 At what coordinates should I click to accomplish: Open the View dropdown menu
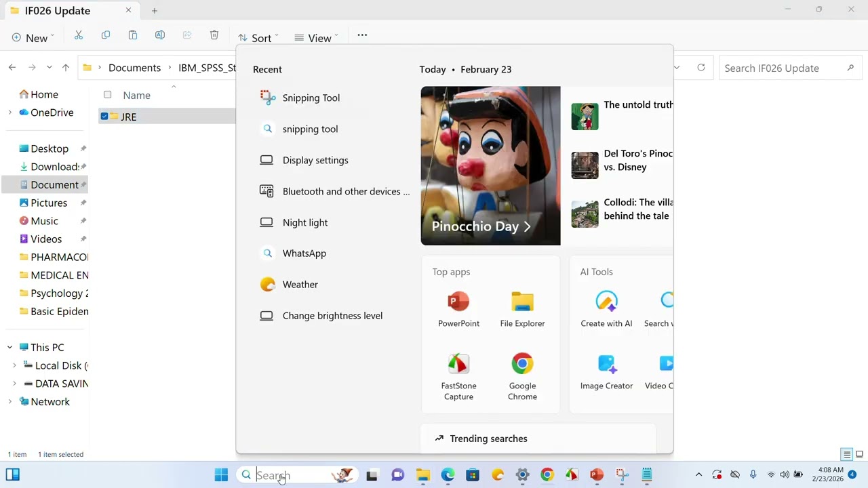click(x=317, y=38)
